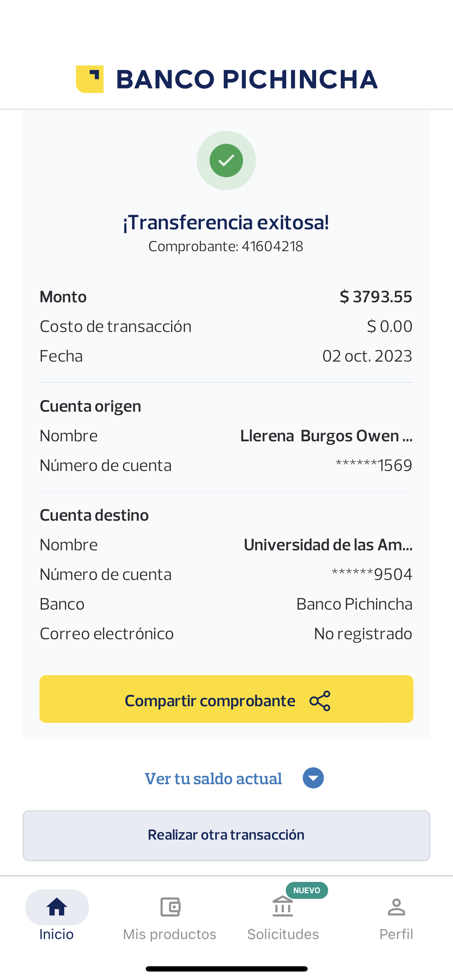The height and width of the screenshot is (980, 453).
Task: Tap the Comprobante number 41604218
Action: 272,247
